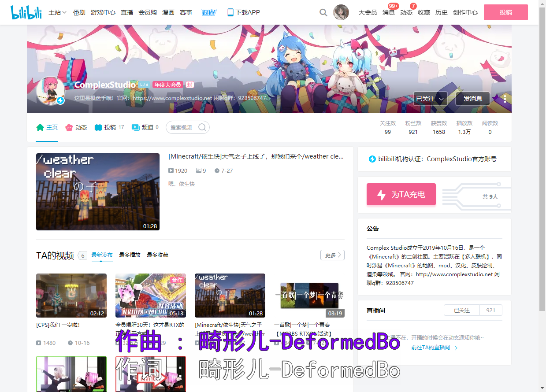Click 共 9人 charging supporters text
This screenshot has height=392, width=546.
click(490, 197)
